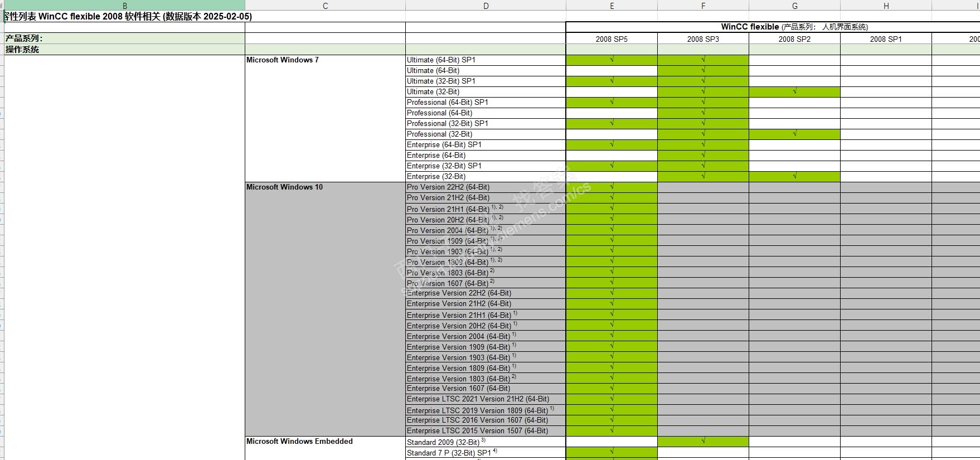Select the Enterprise Version 1809 (64-Bit) cell

[486, 367]
